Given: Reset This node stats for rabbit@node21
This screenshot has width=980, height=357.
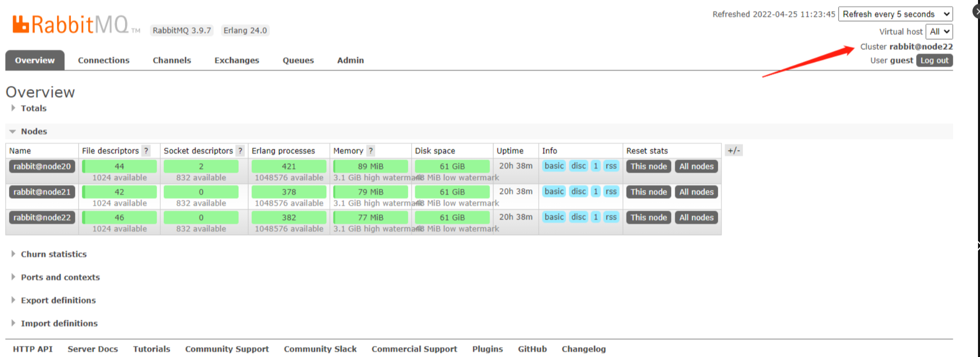Looking at the screenshot, I should tap(649, 192).
